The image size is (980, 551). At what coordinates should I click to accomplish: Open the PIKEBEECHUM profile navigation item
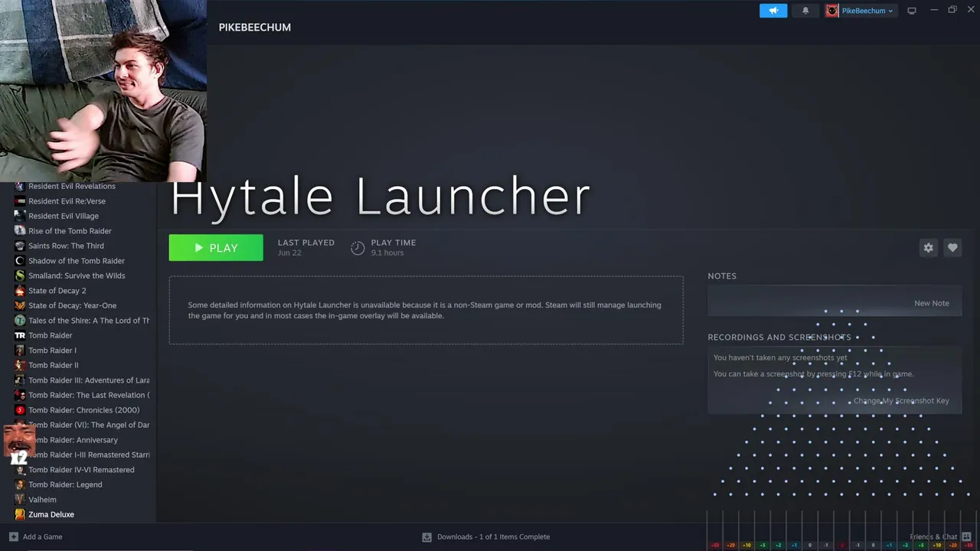(x=255, y=28)
